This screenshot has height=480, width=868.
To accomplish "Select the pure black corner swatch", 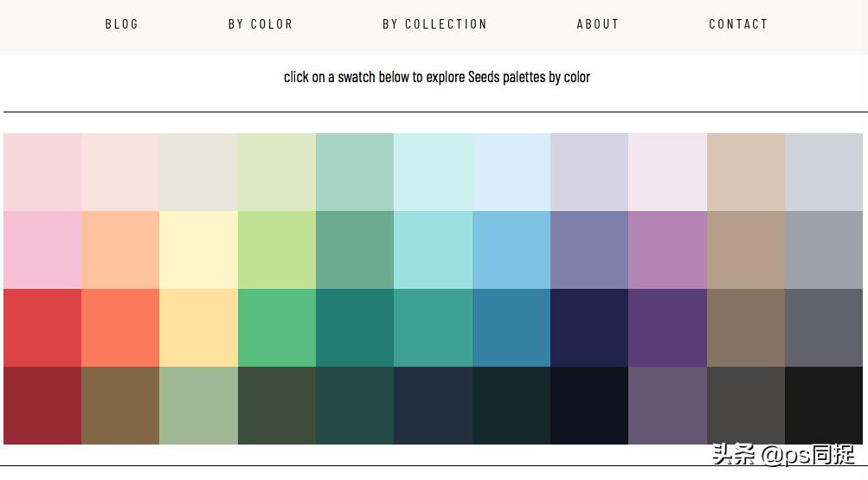I will click(x=824, y=406).
